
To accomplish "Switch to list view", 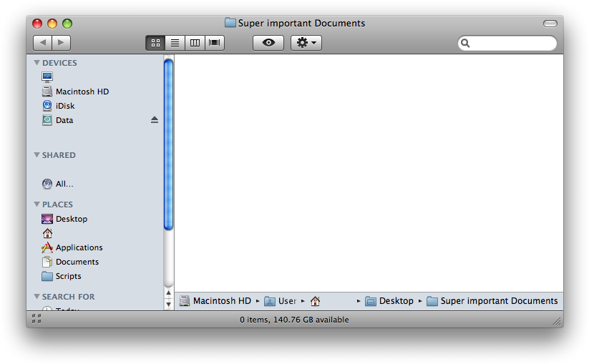I will click(175, 43).
